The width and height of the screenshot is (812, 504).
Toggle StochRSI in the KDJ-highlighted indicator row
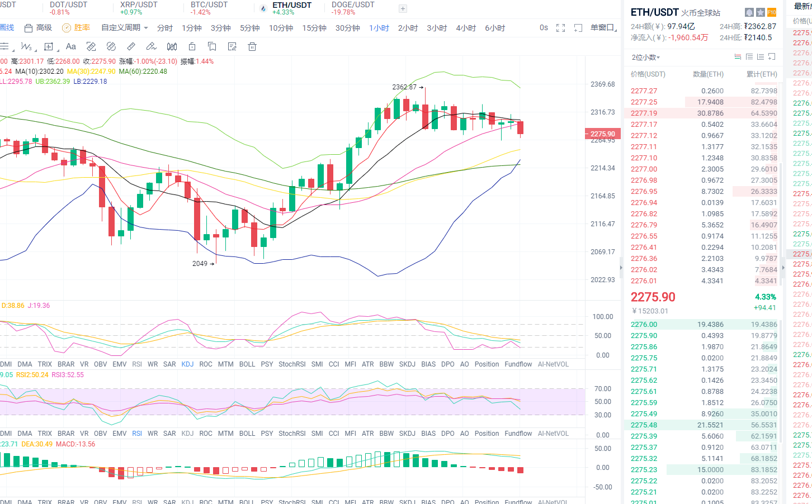click(292, 364)
